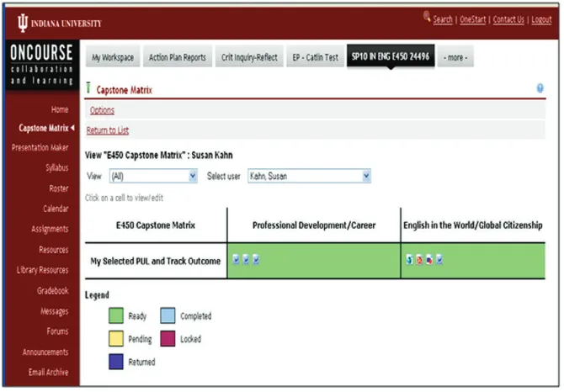Open Roster in the sidebar

coord(59,188)
